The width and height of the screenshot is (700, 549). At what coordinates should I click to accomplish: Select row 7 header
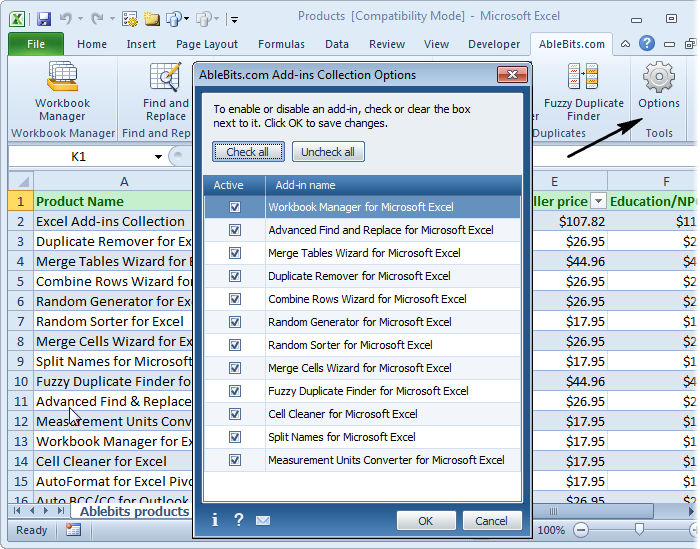pos(21,321)
